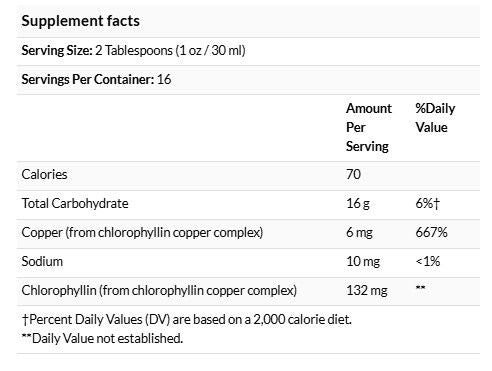Click the 16 g carbohydrate amount
The width and height of the screenshot is (492, 371).
tap(358, 203)
